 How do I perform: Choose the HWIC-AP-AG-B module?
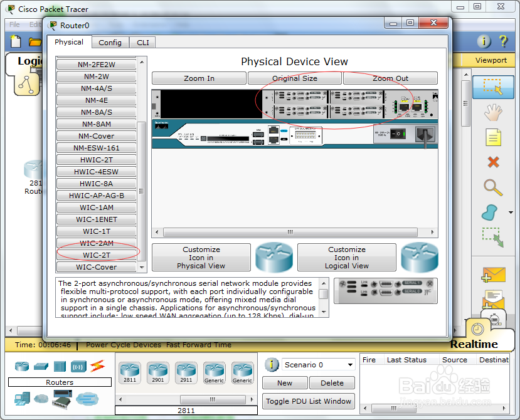(96, 195)
